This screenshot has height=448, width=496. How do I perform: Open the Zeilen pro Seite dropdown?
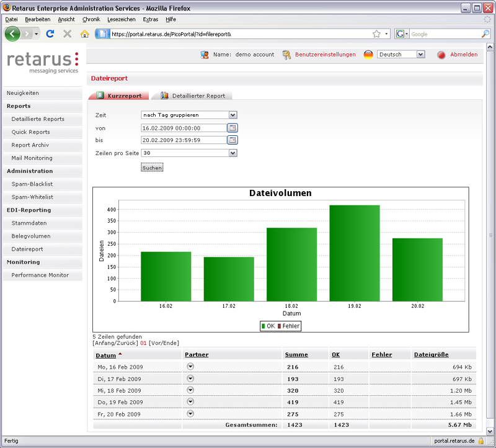click(232, 153)
